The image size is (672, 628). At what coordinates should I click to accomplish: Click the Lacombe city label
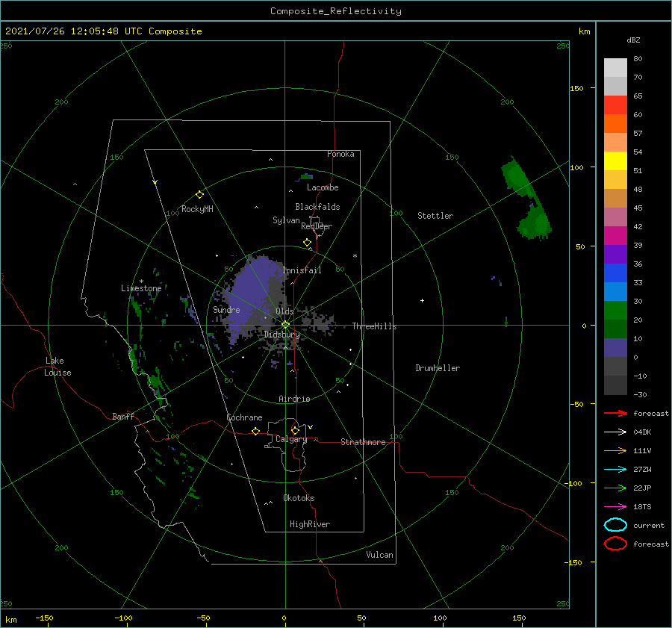coord(323,187)
